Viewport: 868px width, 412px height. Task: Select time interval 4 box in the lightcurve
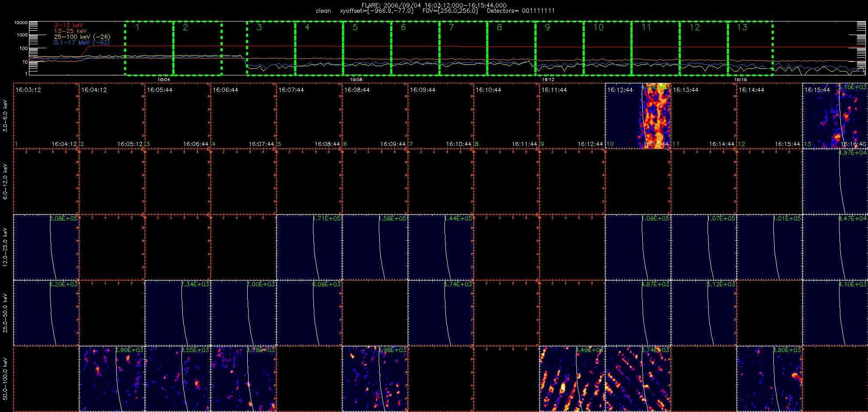(x=319, y=48)
